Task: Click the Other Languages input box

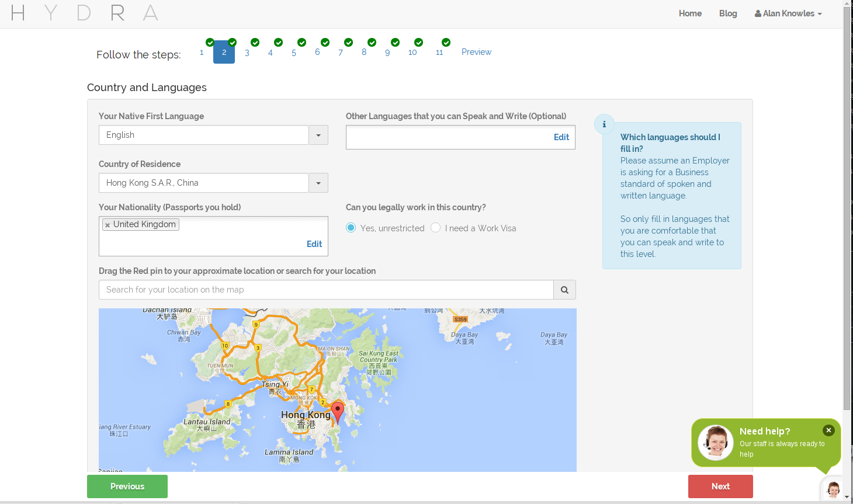Action: pyautogui.click(x=460, y=137)
